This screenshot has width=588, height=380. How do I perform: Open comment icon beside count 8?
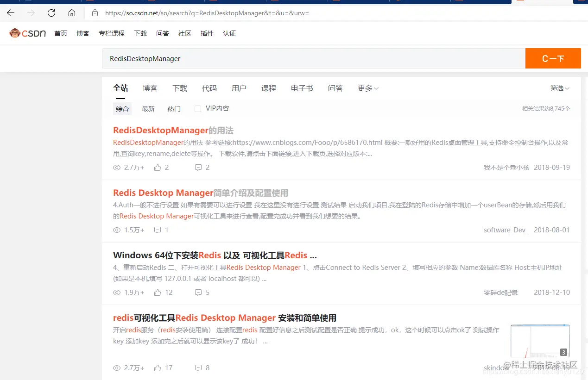pos(198,368)
